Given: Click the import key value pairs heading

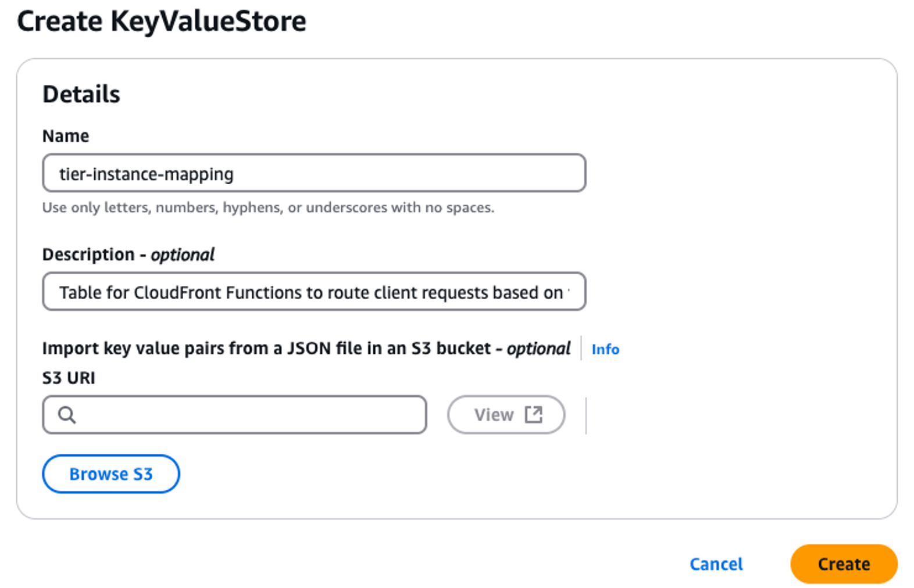Looking at the screenshot, I should [x=305, y=347].
